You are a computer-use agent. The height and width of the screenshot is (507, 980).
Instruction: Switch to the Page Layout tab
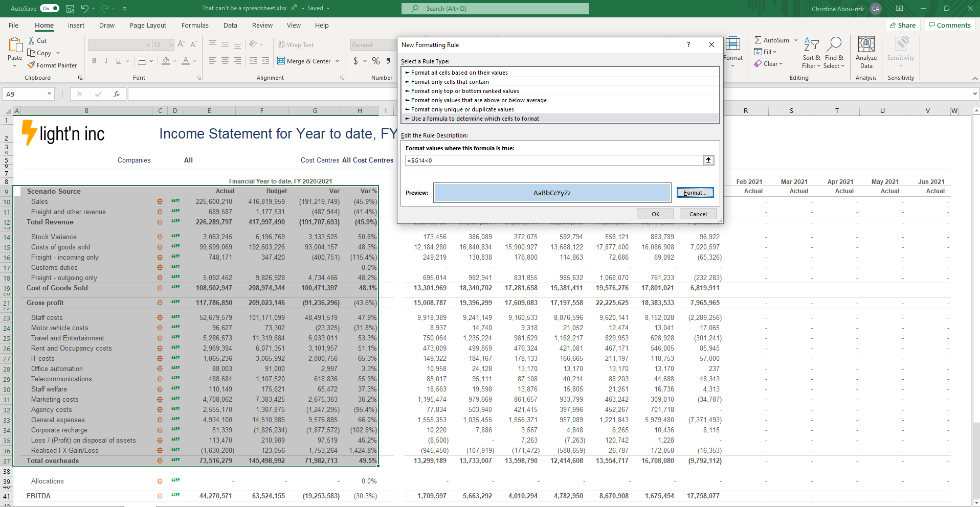point(148,26)
